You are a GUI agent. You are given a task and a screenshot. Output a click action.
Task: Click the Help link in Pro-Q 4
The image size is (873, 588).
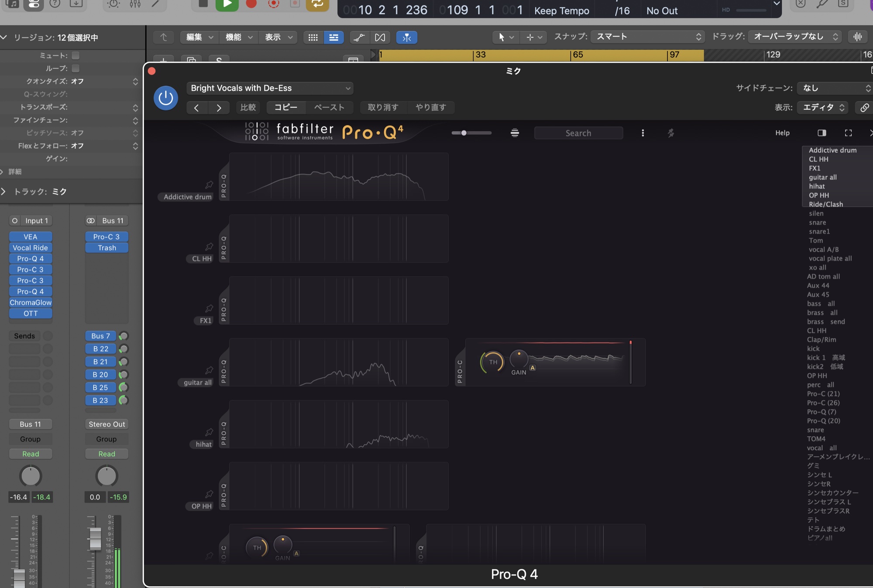tap(782, 133)
